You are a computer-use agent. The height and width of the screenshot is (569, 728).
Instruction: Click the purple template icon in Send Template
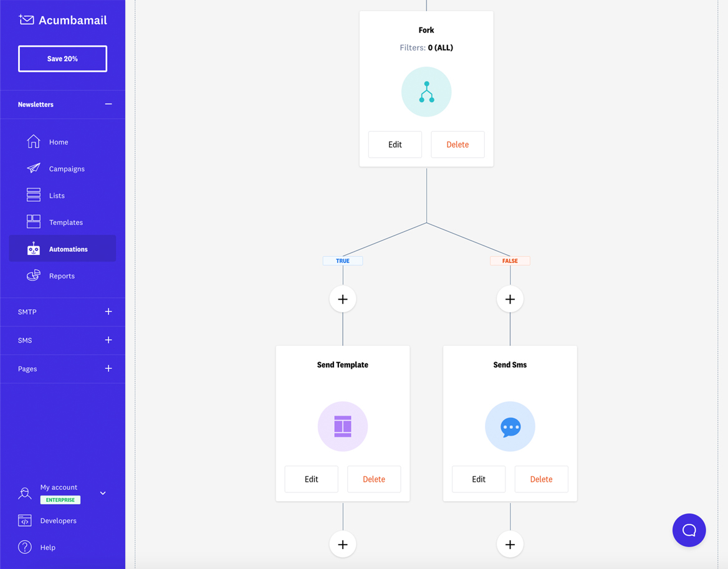point(342,426)
